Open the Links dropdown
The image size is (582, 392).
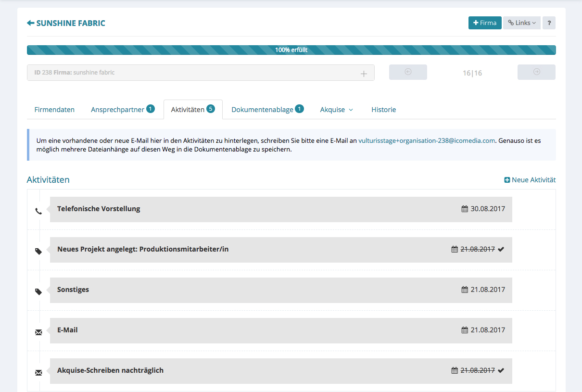click(x=522, y=23)
